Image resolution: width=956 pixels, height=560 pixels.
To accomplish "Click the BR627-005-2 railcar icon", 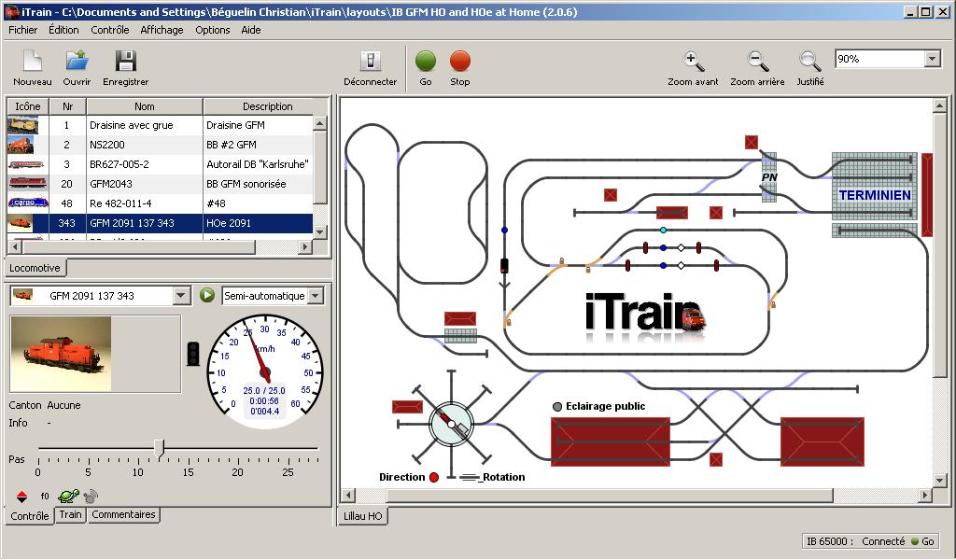I will click(x=26, y=164).
